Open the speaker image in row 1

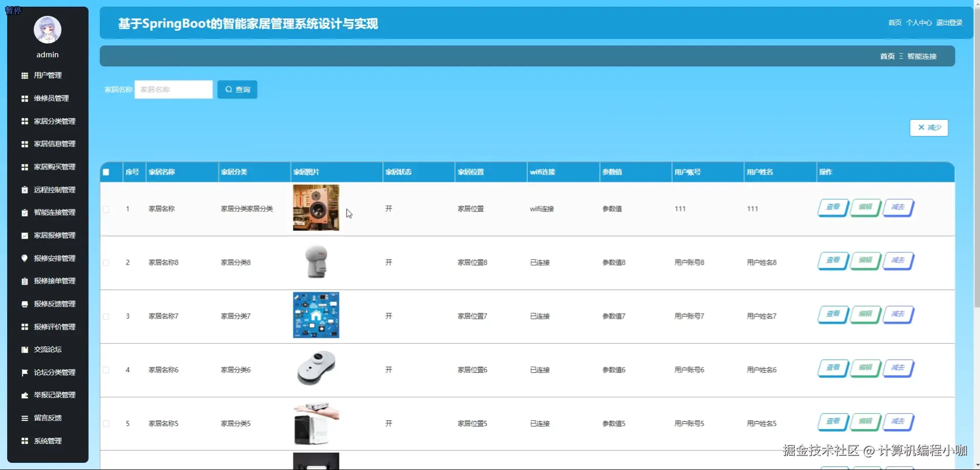316,208
